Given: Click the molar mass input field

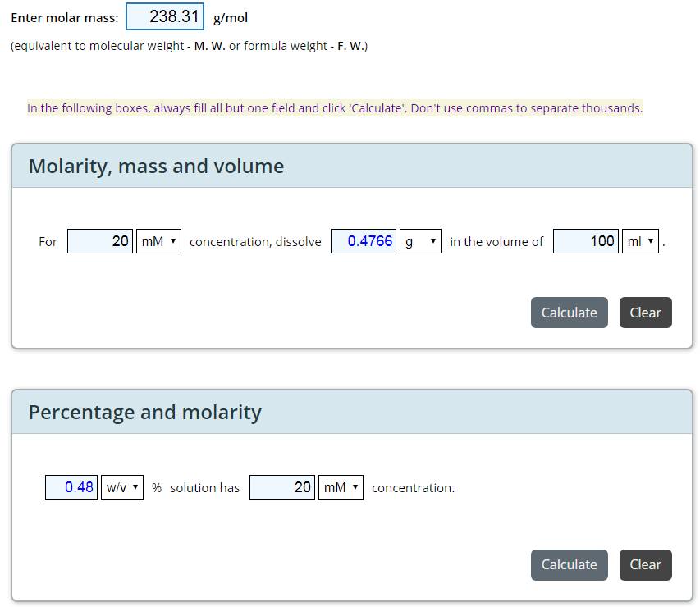Looking at the screenshot, I should [165, 17].
